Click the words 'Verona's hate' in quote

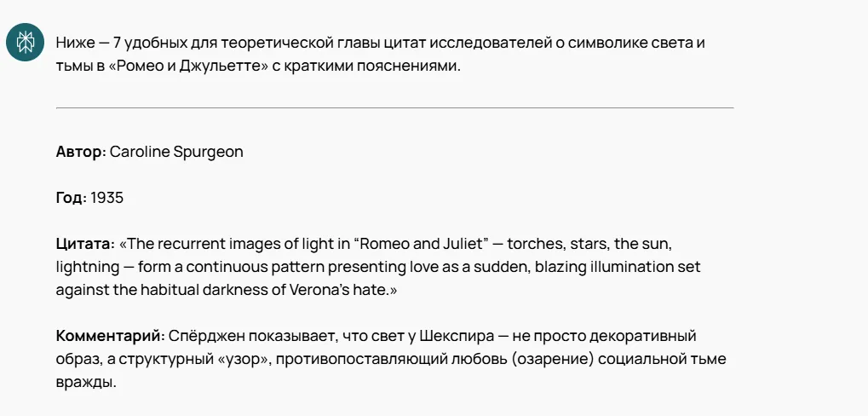point(337,290)
